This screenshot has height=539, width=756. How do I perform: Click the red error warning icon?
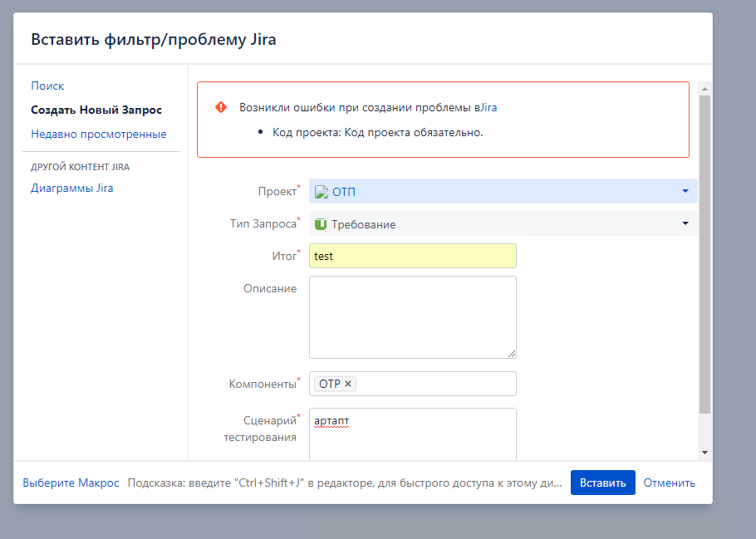click(x=221, y=107)
